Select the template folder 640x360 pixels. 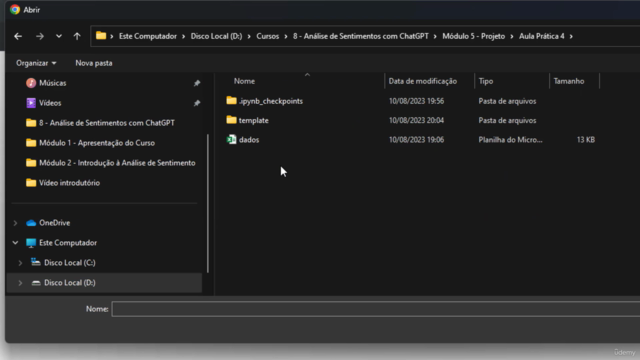(x=253, y=120)
